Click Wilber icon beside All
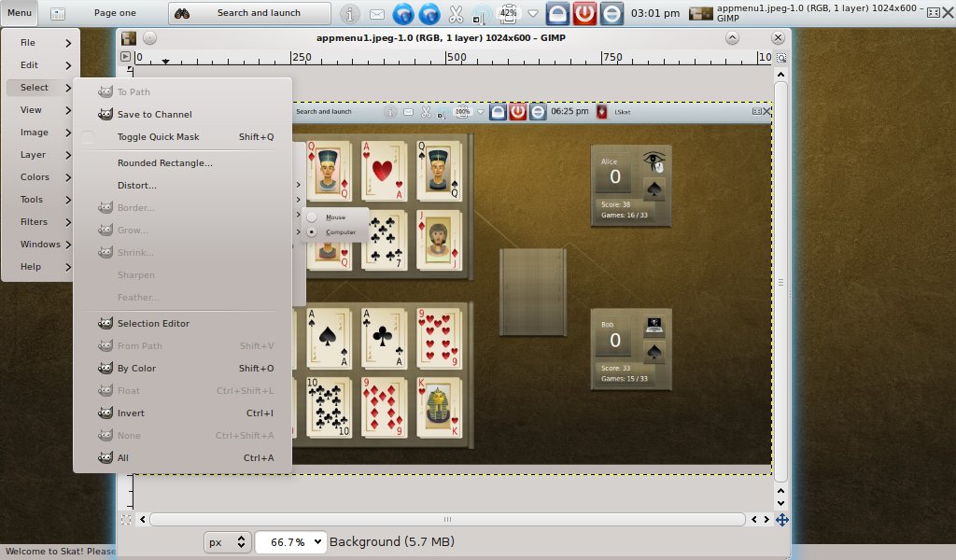The image size is (956, 560). (x=105, y=457)
